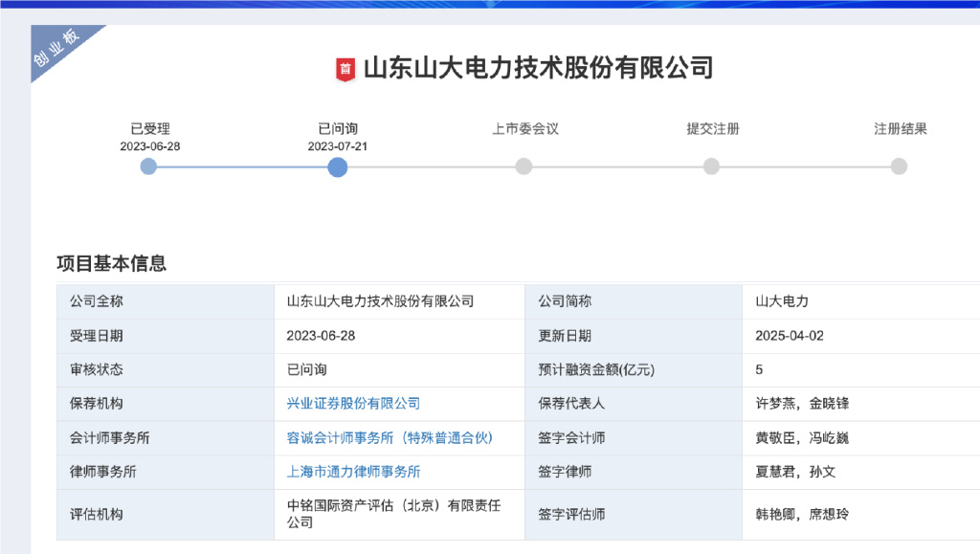This screenshot has width=980, height=554.
Task: Click the 已问询 stage label
Action: click(338, 128)
